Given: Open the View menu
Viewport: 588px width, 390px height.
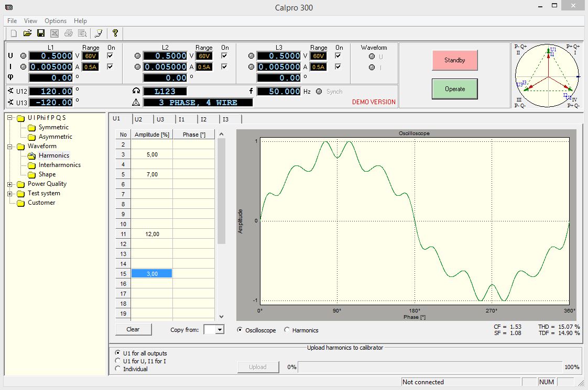Looking at the screenshot, I should (30, 21).
